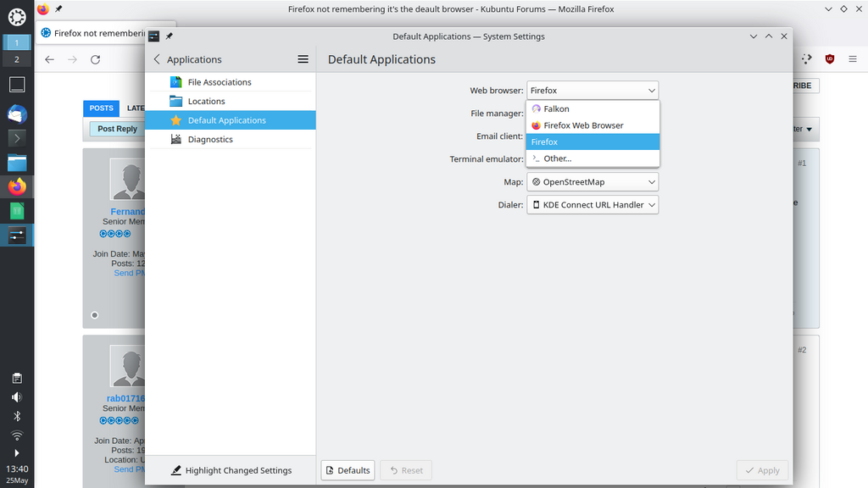
Task: Click the Wi-Fi network tray icon
Action: point(17,435)
